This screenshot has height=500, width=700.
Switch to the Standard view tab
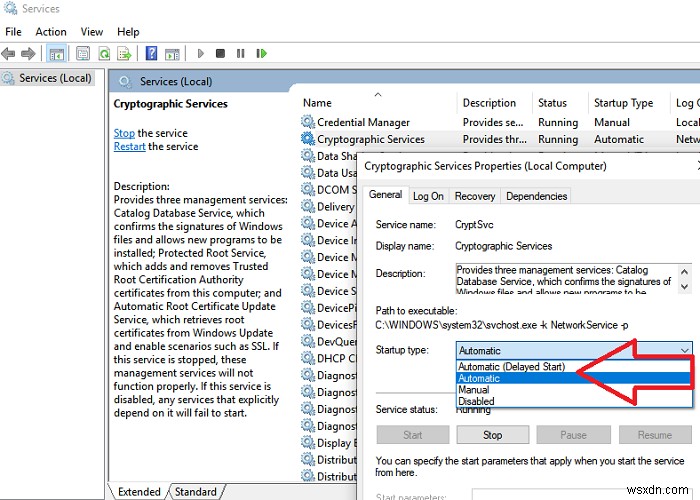[x=196, y=492]
